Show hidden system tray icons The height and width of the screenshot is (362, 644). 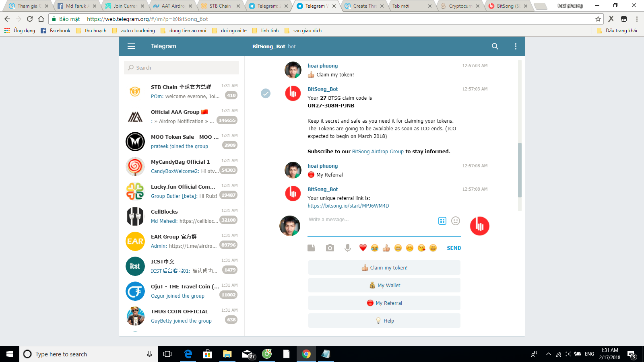pos(548,354)
